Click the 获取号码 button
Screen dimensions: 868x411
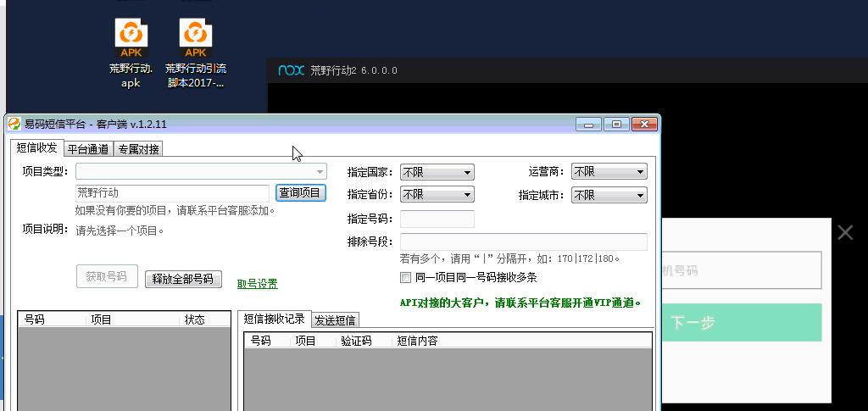107,276
